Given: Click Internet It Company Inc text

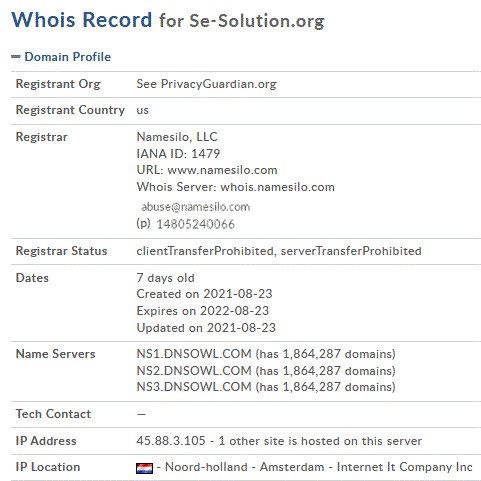Looking at the screenshot, I should tap(404, 467).
